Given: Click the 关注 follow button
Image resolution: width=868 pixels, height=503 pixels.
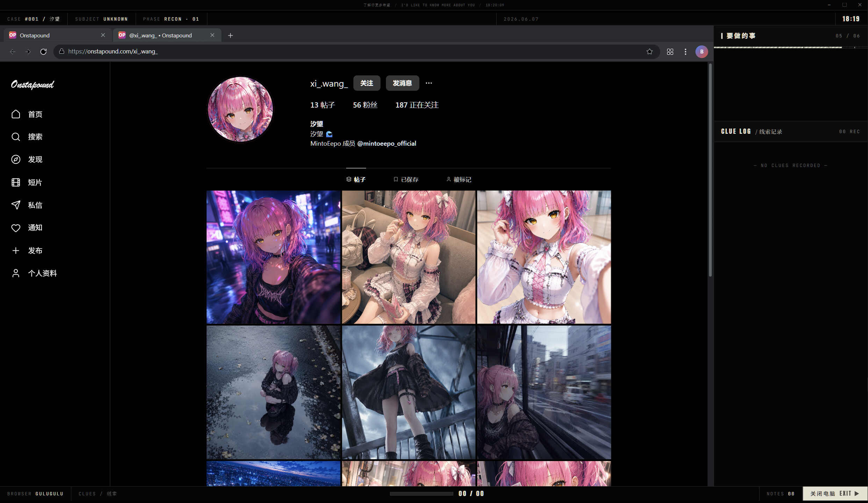Looking at the screenshot, I should click(367, 83).
